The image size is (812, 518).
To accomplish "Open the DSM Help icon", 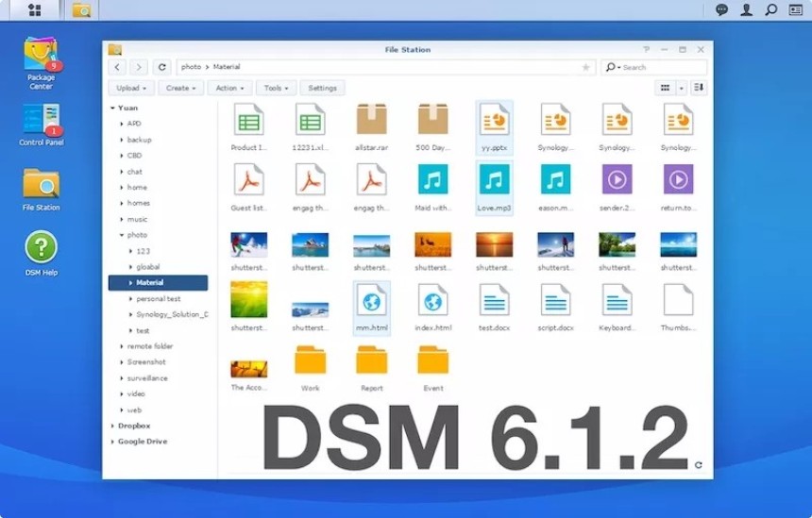I will coord(41,251).
